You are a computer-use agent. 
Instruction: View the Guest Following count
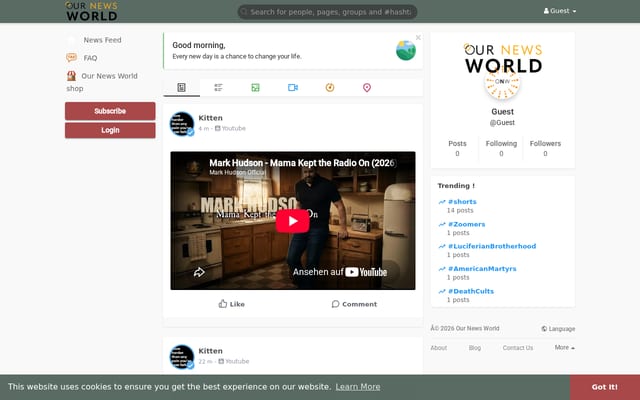pos(501,149)
